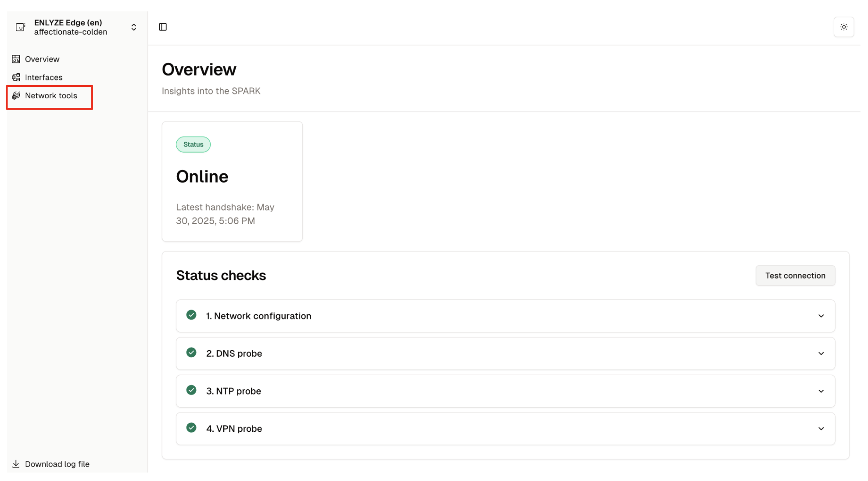Expand the NTP probe chevron
The height and width of the screenshot is (481, 868).
[x=821, y=391]
